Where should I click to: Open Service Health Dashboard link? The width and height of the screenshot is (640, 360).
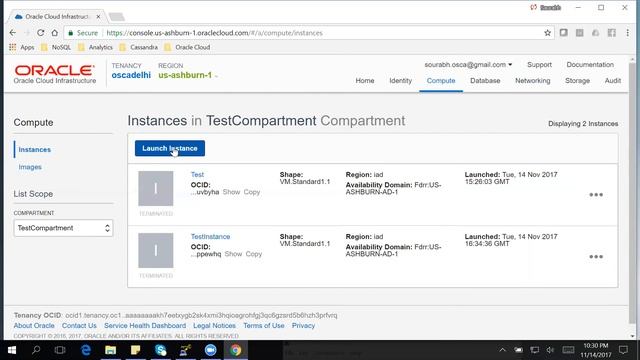pos(145,326)
